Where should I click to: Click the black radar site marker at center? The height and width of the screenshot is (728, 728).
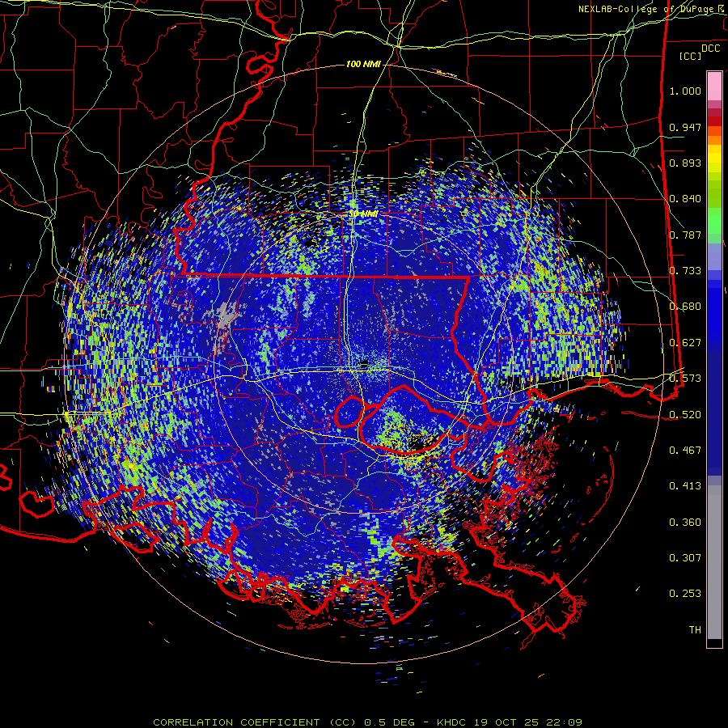(x=364, y=363)
